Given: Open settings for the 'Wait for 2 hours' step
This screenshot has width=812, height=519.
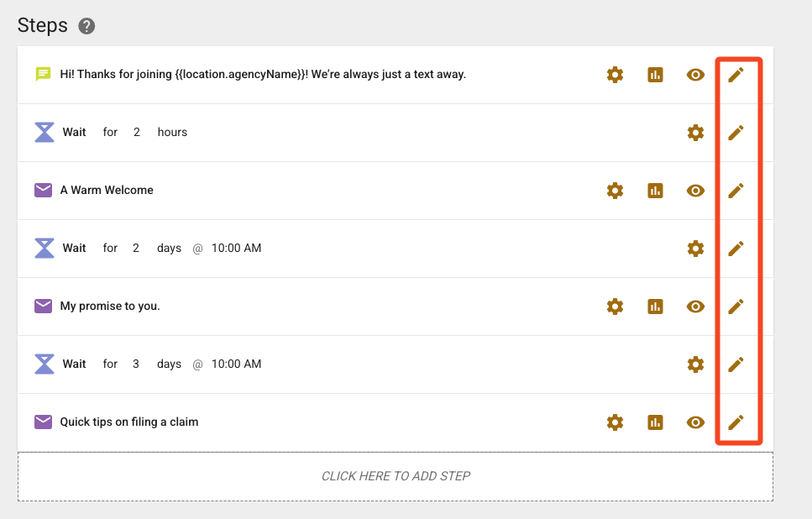Looking at the screenshot, I should 695,133.
